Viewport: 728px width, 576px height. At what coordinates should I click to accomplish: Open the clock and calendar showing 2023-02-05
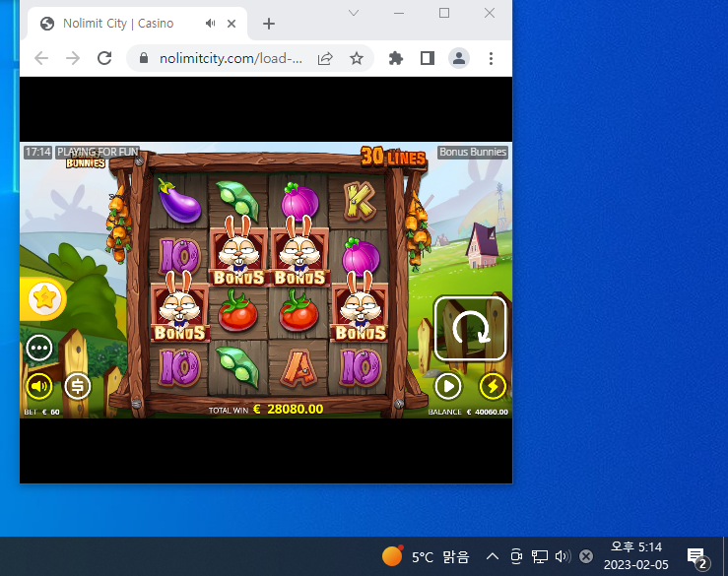636,556
